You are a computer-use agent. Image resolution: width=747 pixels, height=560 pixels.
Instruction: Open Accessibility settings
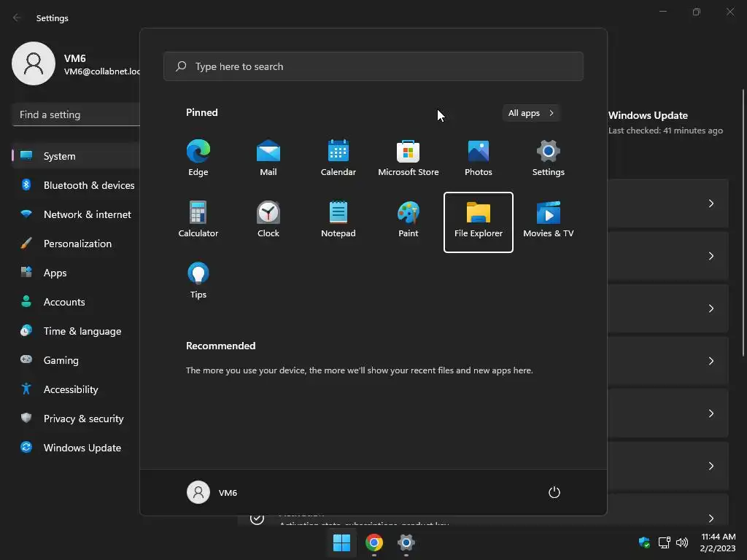pyautogui.click(x=76, y=389)
